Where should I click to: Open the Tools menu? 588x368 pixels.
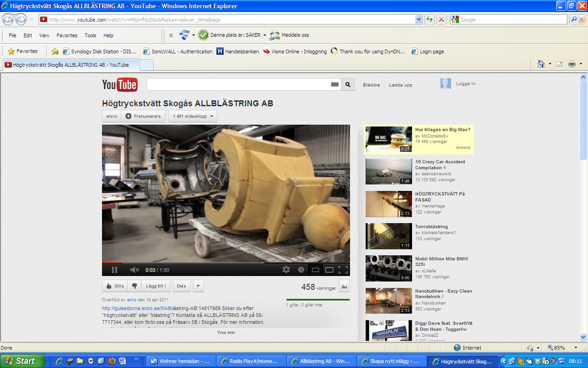[90, 35]
